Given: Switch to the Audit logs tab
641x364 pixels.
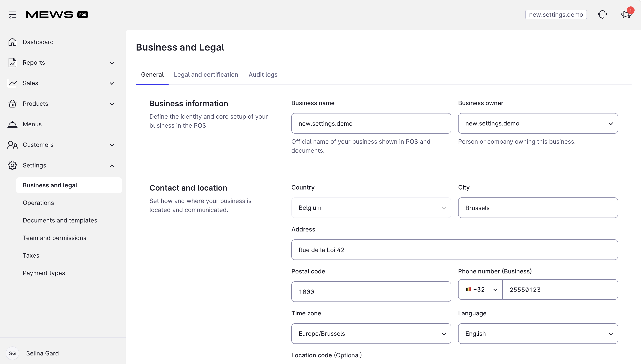Looking at the screenshot, I should tap(263, 75).
